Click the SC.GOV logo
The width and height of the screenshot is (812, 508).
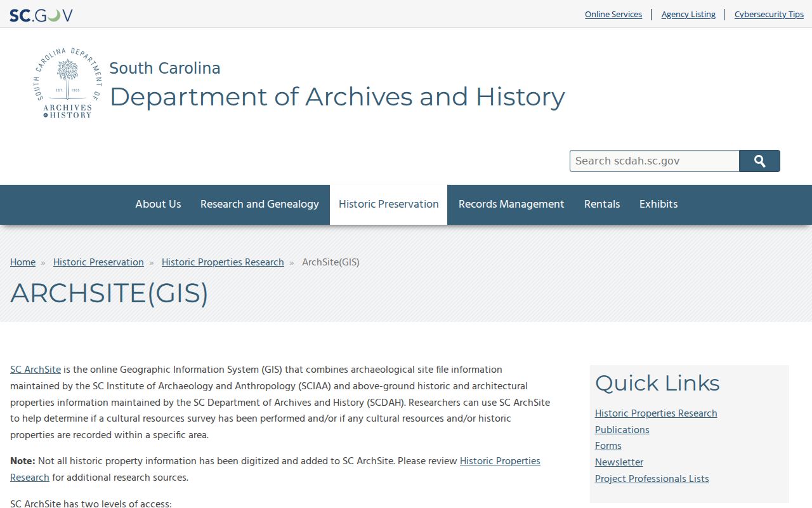point(41,15)
